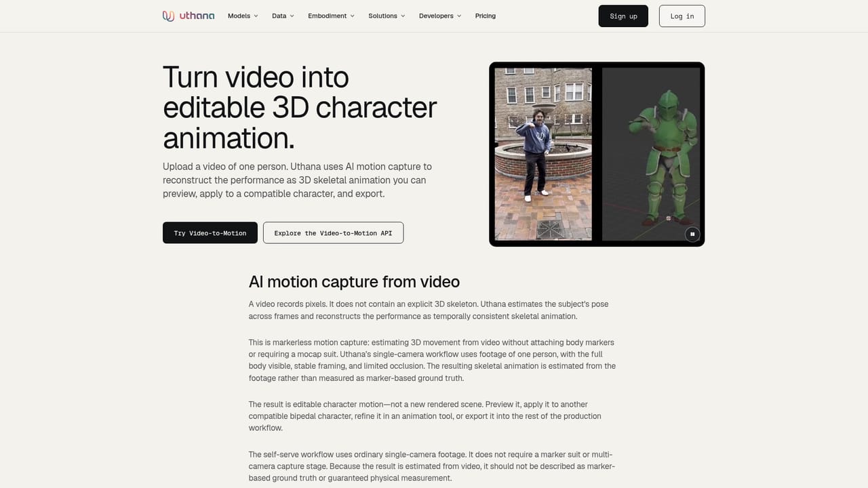Click the Uthana wordmark text
Image resolution: width=868 pixels, height=488 pixels.
tap(197, 16)
